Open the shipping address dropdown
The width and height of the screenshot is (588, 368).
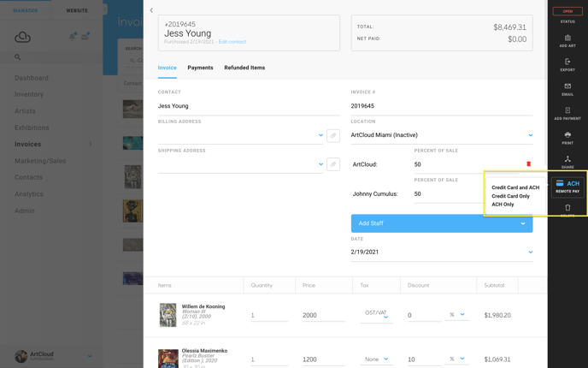pyautogui.click(x=320, y=164)
